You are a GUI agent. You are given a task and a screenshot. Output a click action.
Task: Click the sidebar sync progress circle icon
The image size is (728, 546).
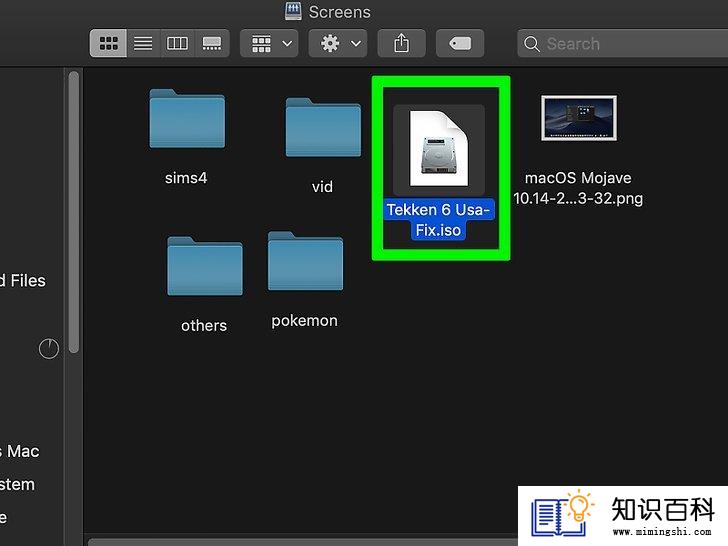(49, 349)
